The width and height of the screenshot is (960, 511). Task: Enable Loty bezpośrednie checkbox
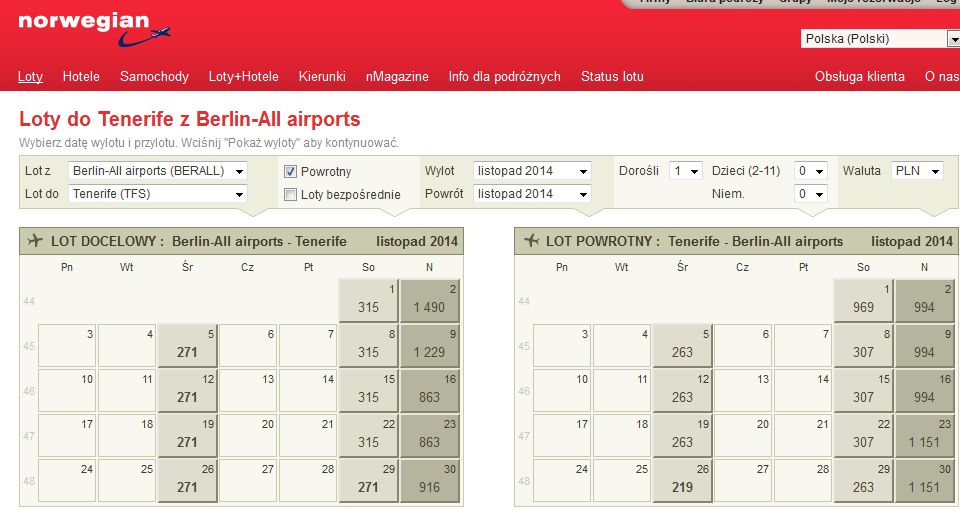290,195
